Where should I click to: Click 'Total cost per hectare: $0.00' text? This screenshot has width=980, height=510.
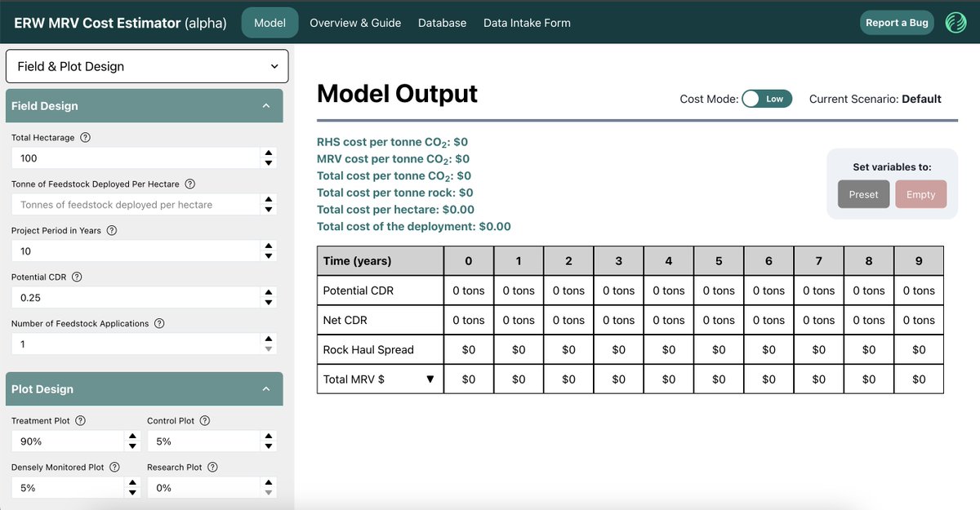click(395, 210)
